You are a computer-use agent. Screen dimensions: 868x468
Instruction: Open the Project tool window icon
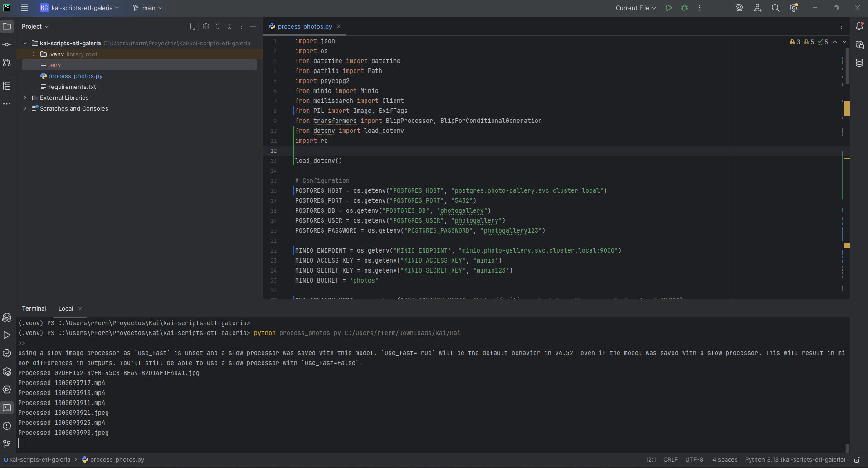(7, 26)
